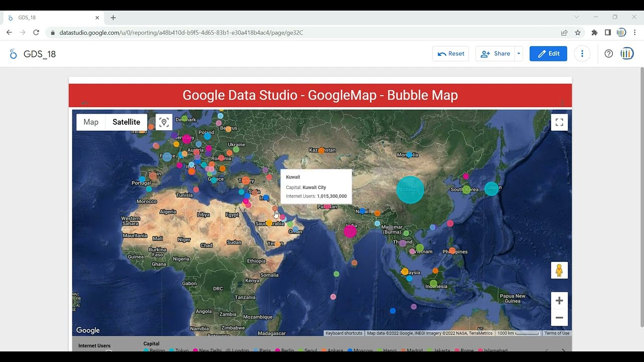Click the Ethiopia country label

(256, 261)
